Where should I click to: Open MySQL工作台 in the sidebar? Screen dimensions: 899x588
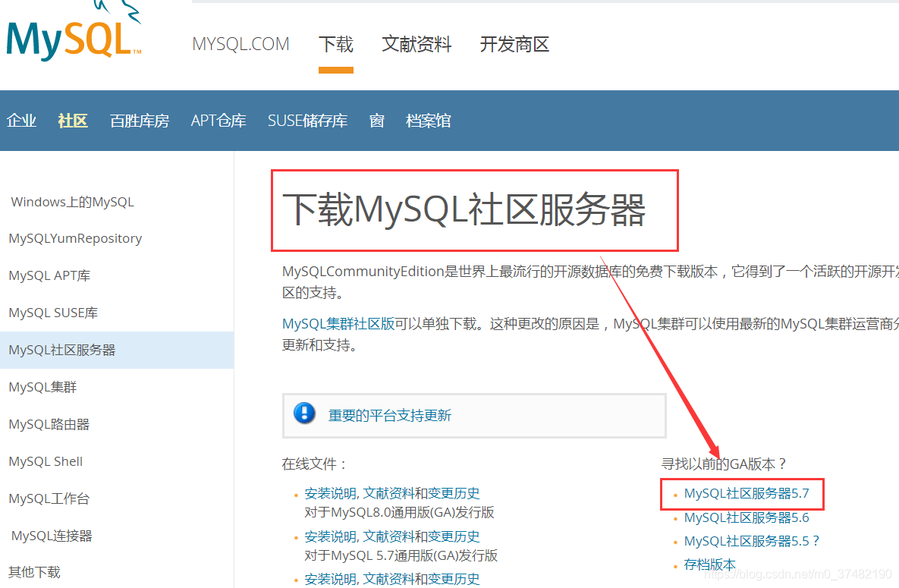(x=49, y=498)
